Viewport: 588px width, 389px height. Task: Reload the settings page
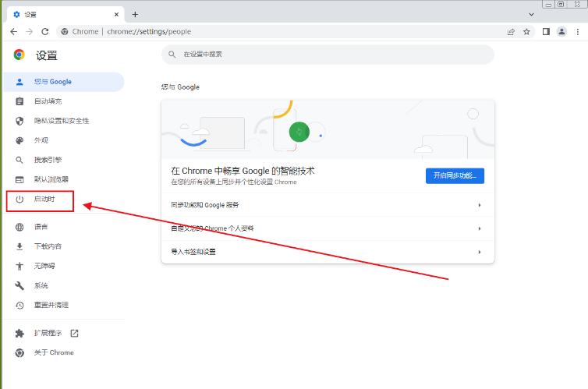click(x=45, y=32)
